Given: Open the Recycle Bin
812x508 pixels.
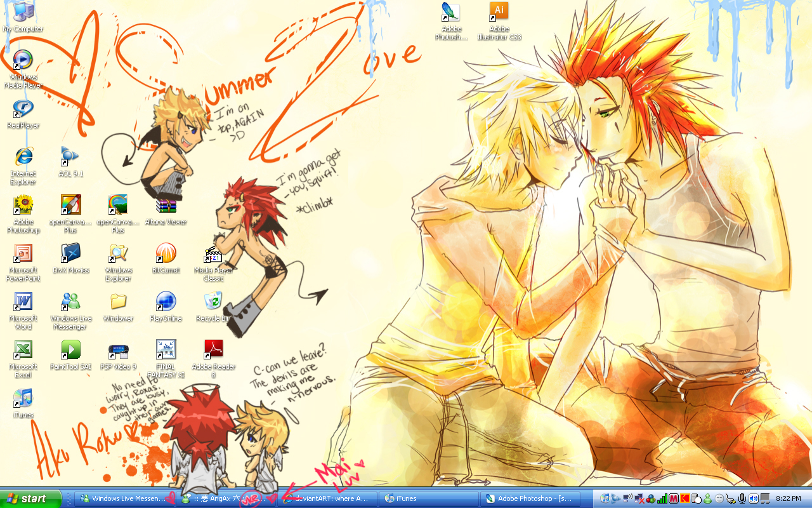Looking at the screenshot, I should tap(213, 307).
